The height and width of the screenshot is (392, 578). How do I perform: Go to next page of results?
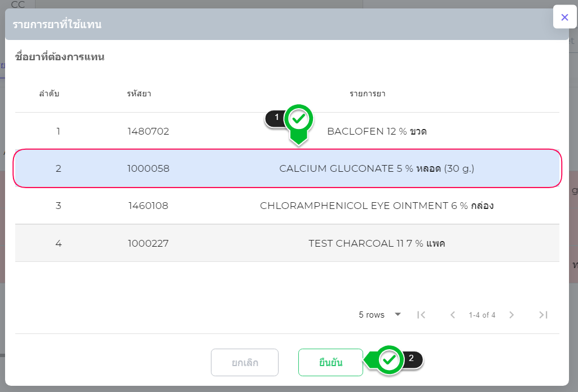pos(511,315)
